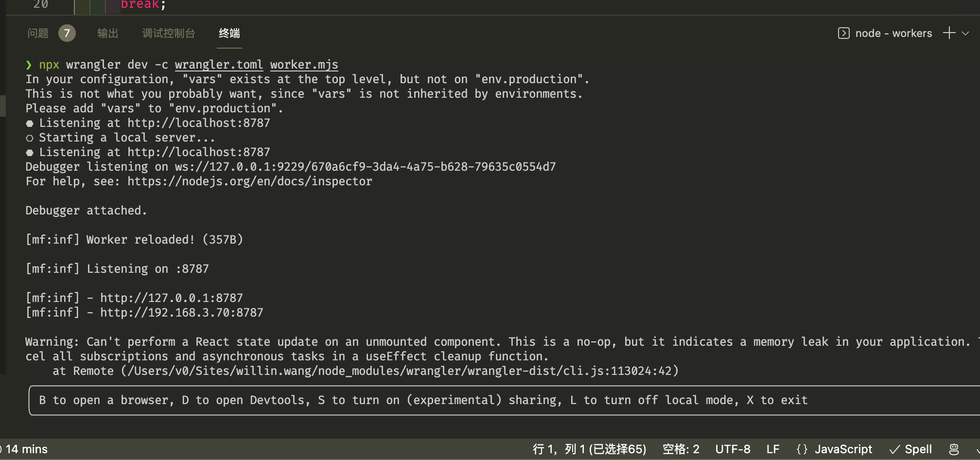Click the terminal shell icon beside node - workers
The width and height of the screenshot is (980, 460).
(843, 33)
